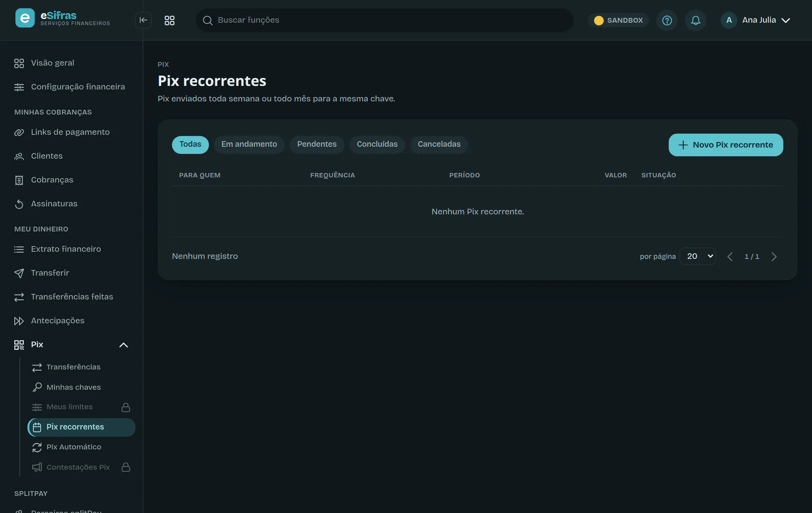Click the Assinaturas refresh icon
This screenshot has height=513, width=812.
point(19,204)
